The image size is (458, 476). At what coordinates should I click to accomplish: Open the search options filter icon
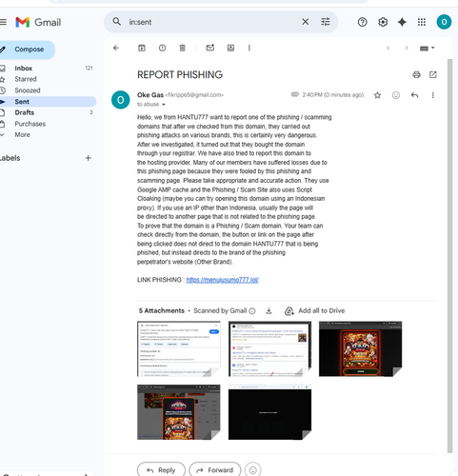[x=326, y=22]
